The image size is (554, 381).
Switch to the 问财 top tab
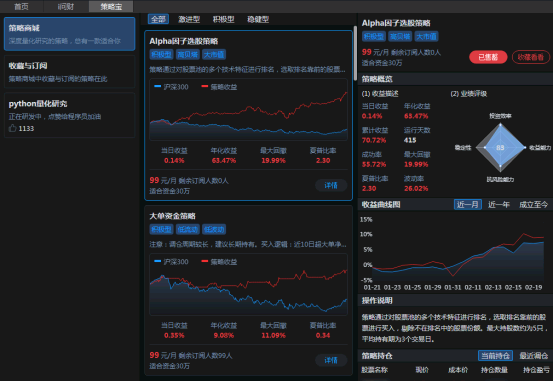coord(66,6)
